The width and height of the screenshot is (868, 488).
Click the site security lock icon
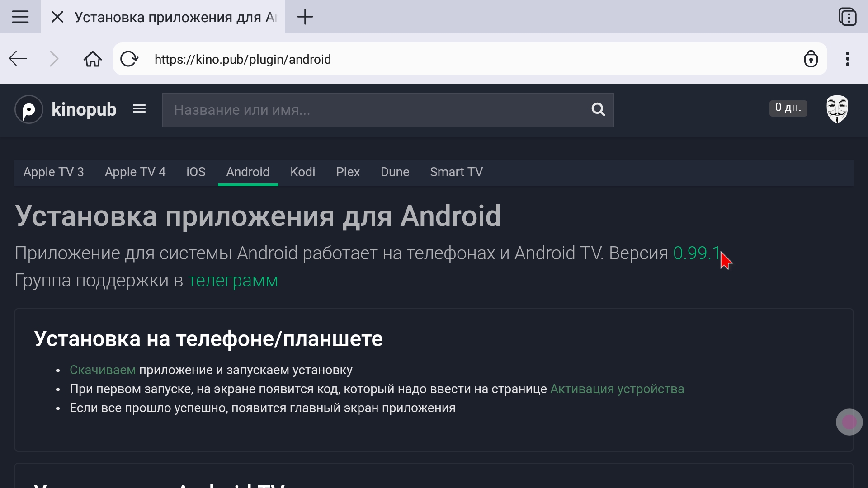tap(811, 59)
